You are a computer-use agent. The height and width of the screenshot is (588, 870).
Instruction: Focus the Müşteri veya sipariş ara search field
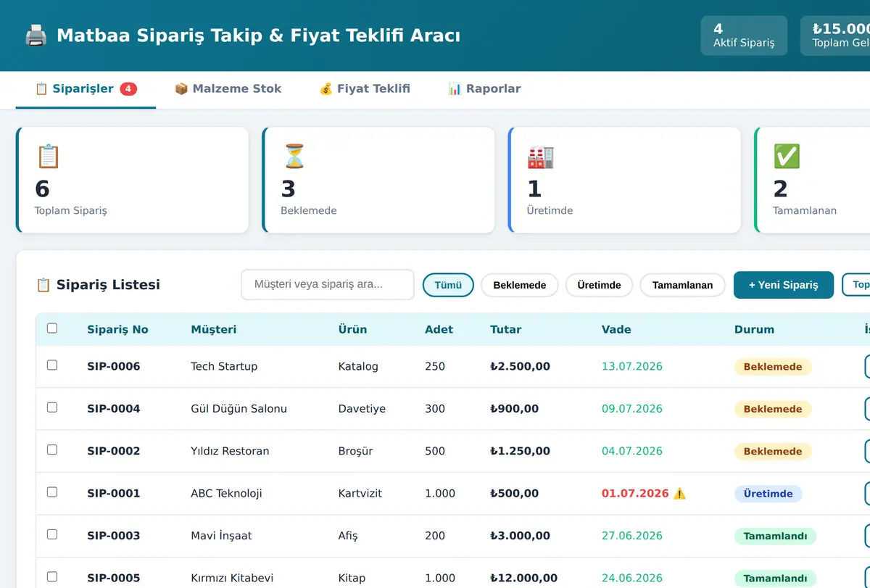pyautogui.click(x=328, y=284)
